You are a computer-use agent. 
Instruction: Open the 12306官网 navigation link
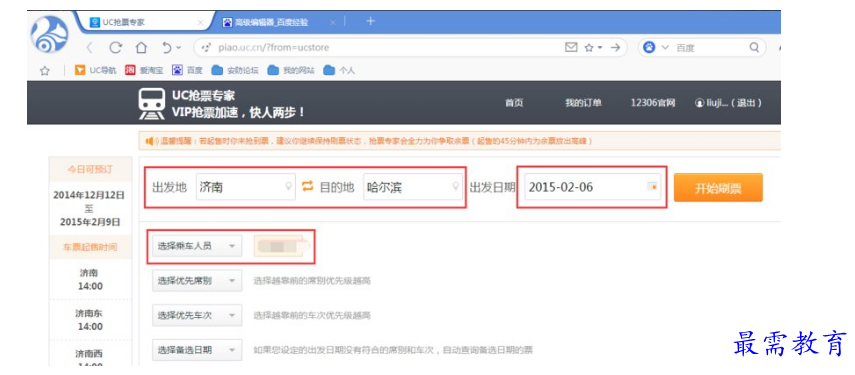coord(653,103)
